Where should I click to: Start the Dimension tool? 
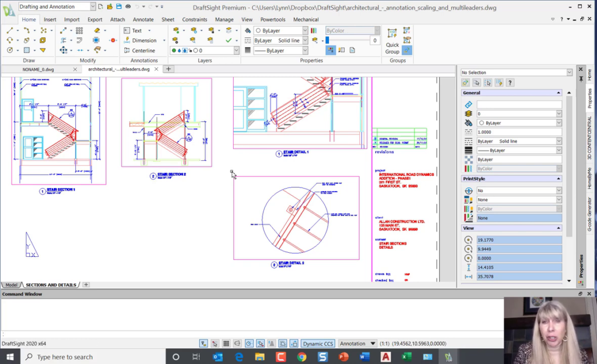point(143,40)
